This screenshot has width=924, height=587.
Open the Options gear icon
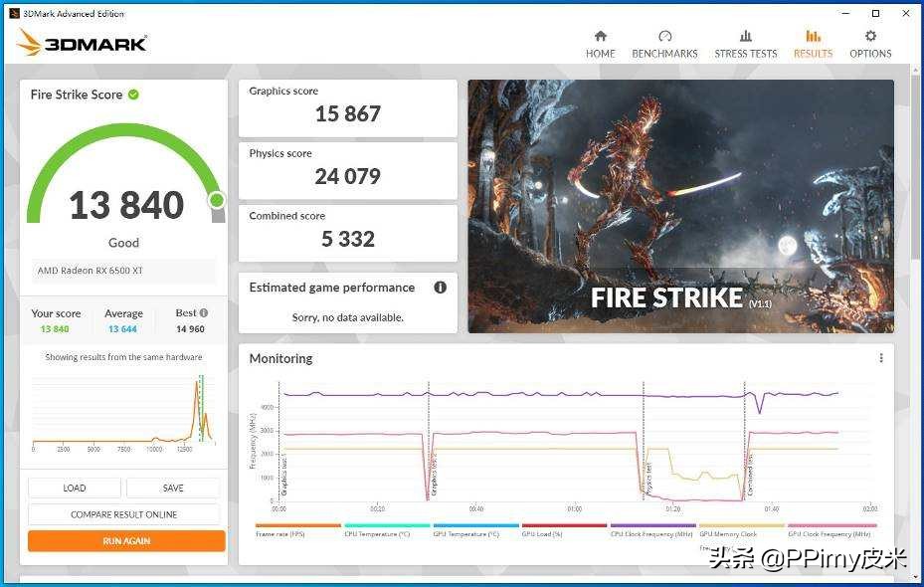(870, 36)
